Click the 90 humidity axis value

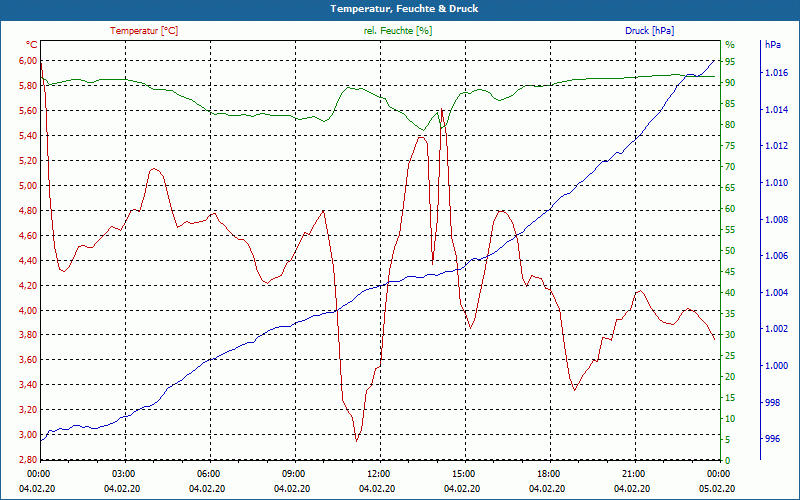(730, 83)
